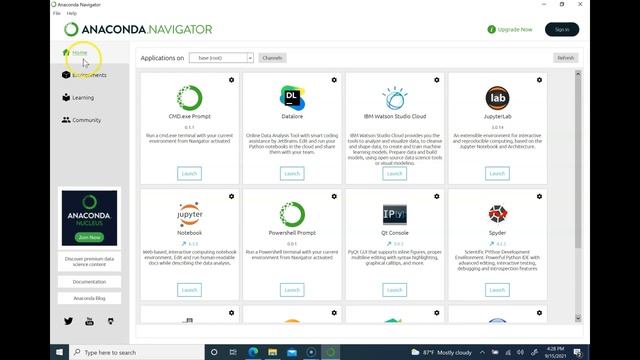Viewport: 640px width, 360px height.
Task: Click the applications list vertical scrollbar
Action: click(578, 162)
